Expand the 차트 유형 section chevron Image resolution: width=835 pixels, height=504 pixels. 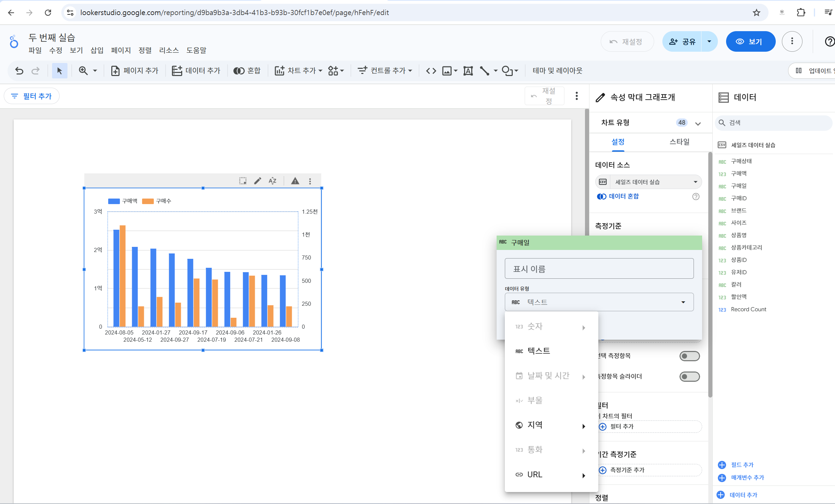pos(698,123)
